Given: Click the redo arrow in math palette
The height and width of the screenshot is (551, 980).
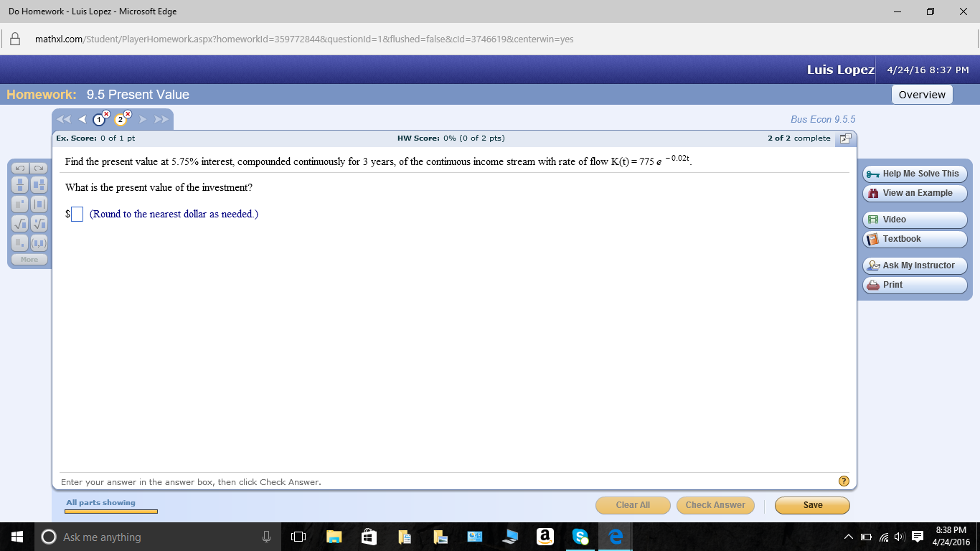Looking at the screenshot, I should pyautogui.click(x=38, y=168).
